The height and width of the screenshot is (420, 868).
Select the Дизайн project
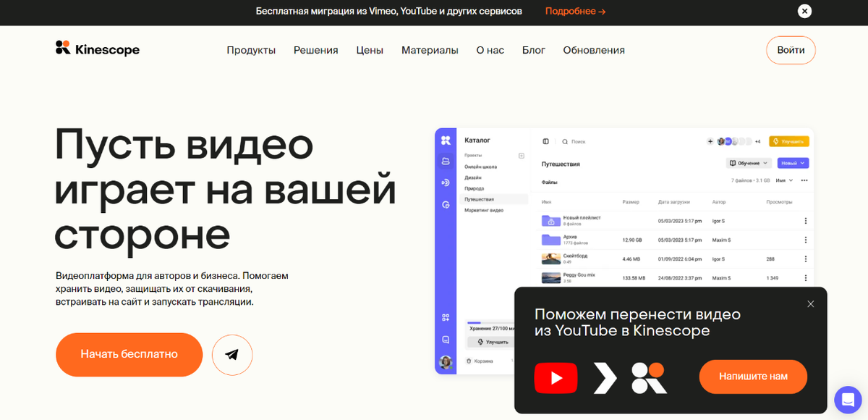pyautogui.click(x=473, y=177)
